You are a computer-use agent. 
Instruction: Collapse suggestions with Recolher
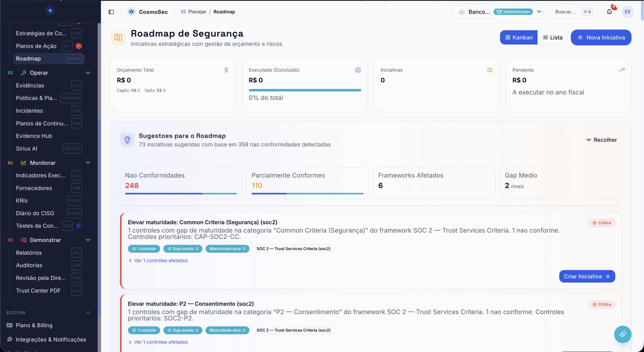602,140
